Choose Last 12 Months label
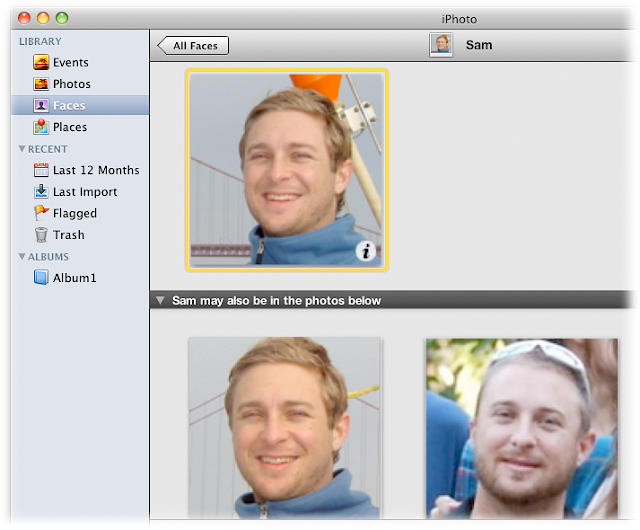Image resolution: width=640 pixels, height=530 pixels. pos(96,170)
